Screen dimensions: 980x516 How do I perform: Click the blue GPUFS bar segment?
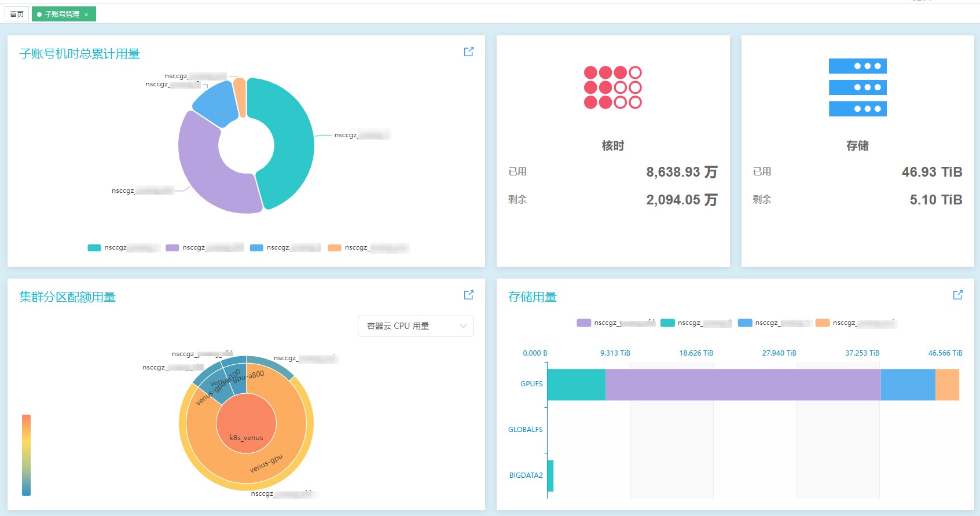[908, 385]
